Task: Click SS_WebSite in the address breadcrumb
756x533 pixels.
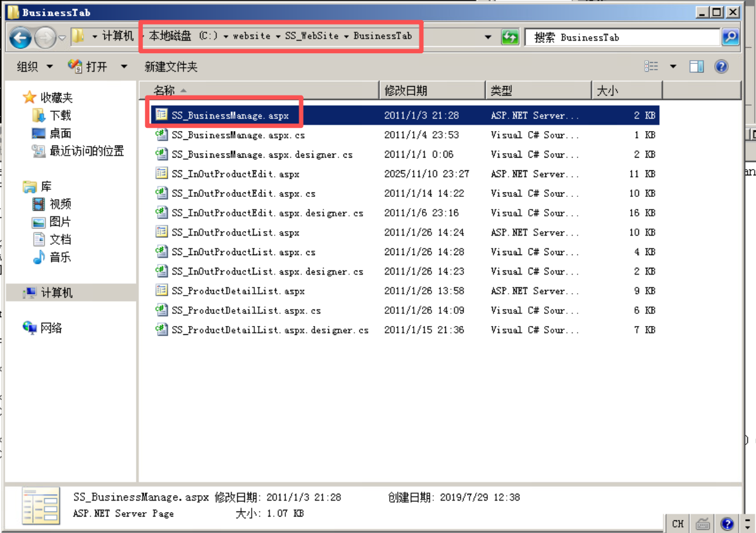Action: [x=311, y=36]
